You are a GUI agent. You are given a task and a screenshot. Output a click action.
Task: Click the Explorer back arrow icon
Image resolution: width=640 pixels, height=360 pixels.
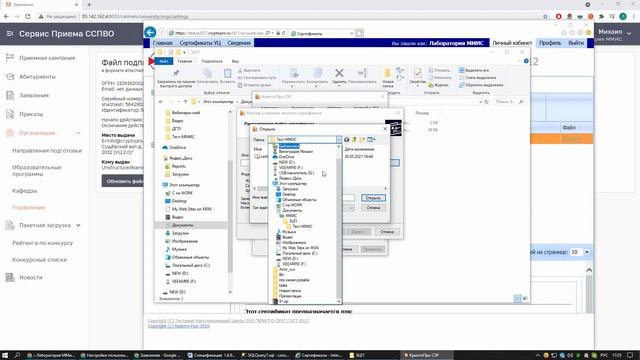point(161,102)
